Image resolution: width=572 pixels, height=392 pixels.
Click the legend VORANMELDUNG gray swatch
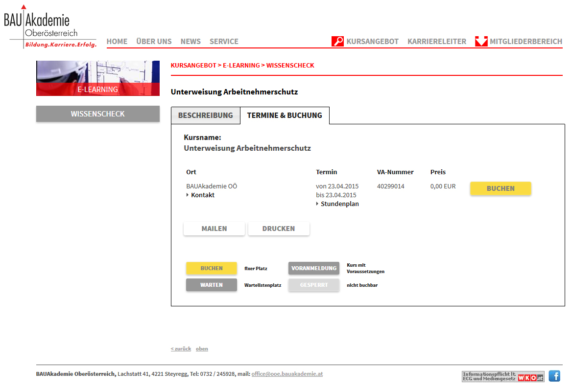point(314,268)
